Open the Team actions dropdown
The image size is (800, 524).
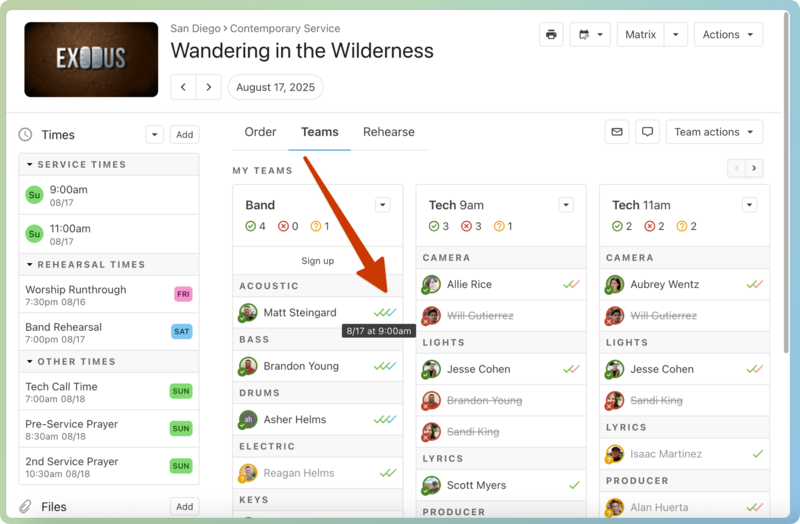[713, 132]
